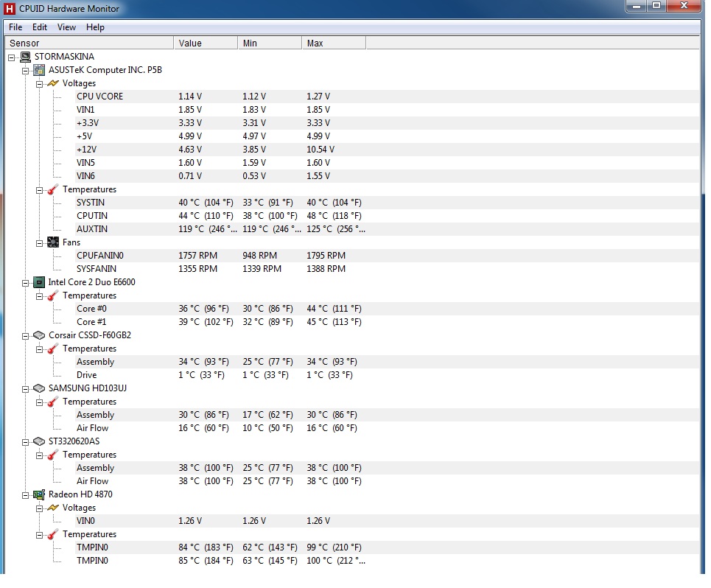Image resolution: width=711 pixels, height=588 pixels.
Task: Collapse the Fans group
Action: pyautogui.click(x=40, y=243)
